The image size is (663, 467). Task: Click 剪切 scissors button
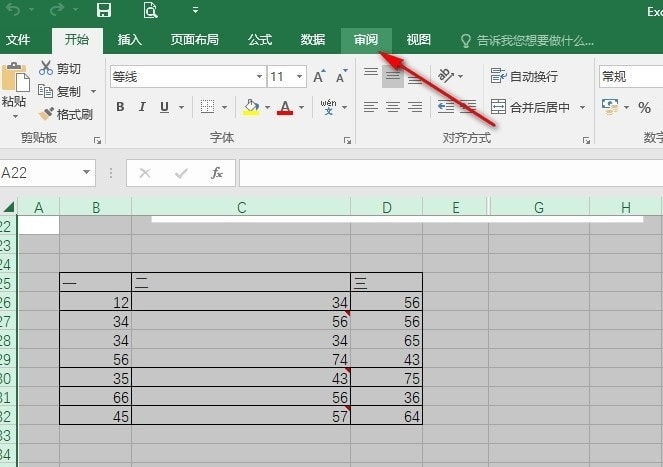pyautogui.click(x=60, y=68)
